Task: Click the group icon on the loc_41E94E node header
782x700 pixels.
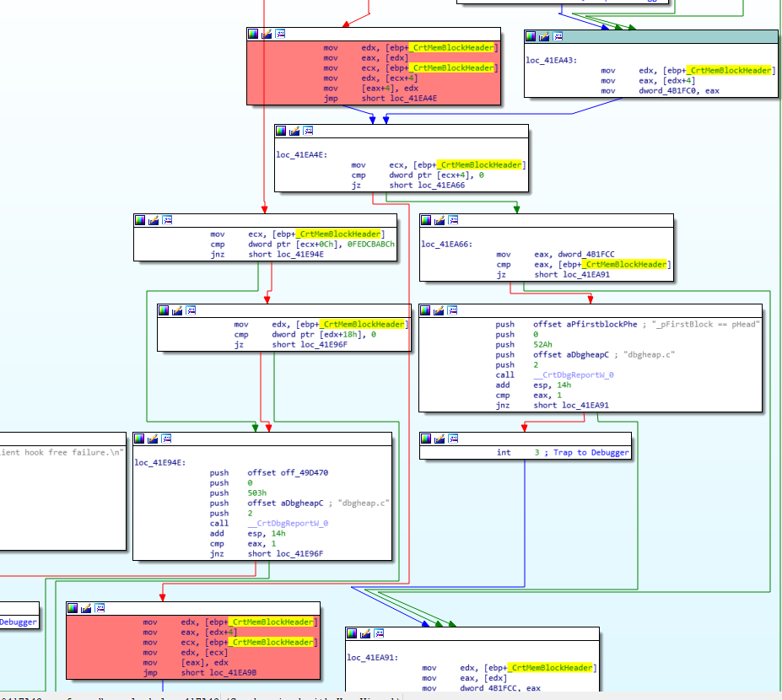Action: pyautogui.click(x=165, y=438)
